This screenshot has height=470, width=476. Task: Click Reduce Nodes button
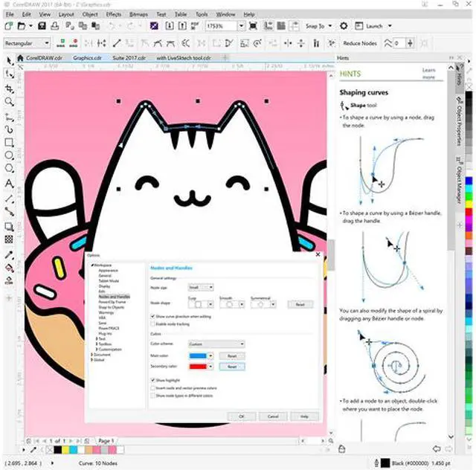[x=358, y=44]
